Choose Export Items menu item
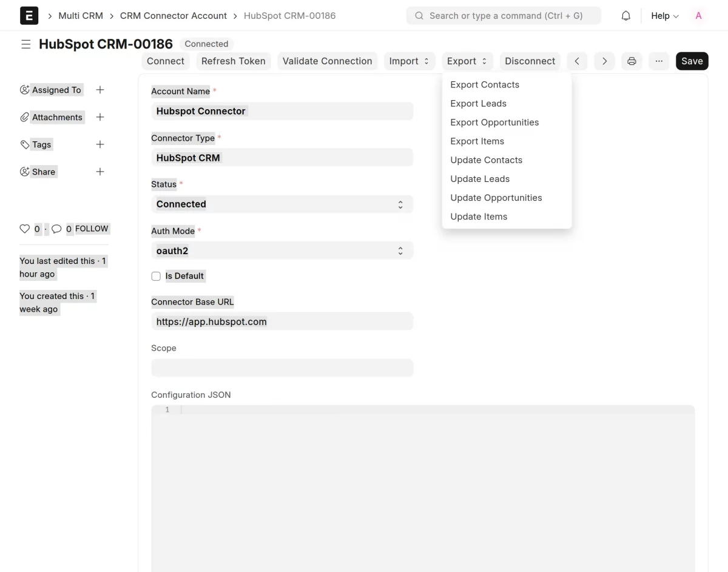 (507, 141)
